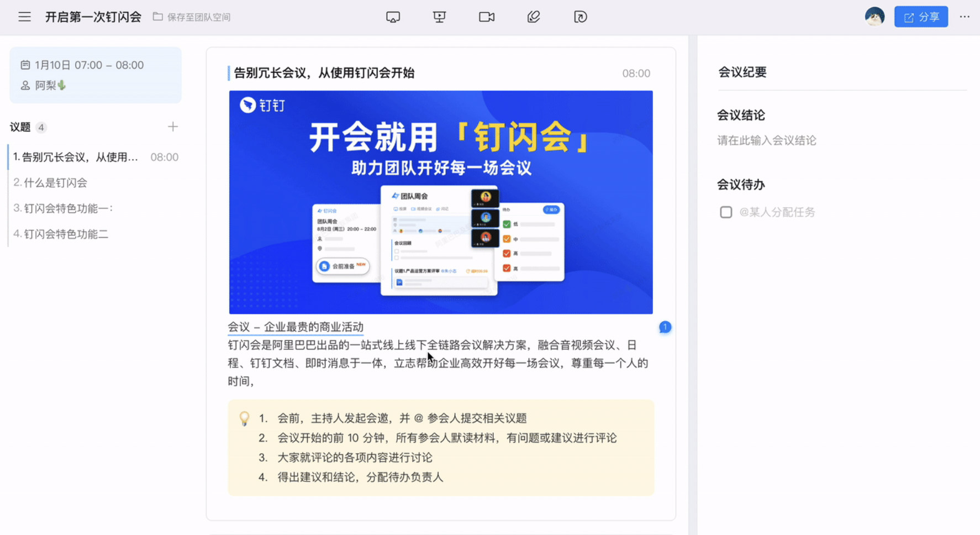Click the screen casting icon in toolbar
This screenshot has width=980, height=535.
click(x=393, y=17)
